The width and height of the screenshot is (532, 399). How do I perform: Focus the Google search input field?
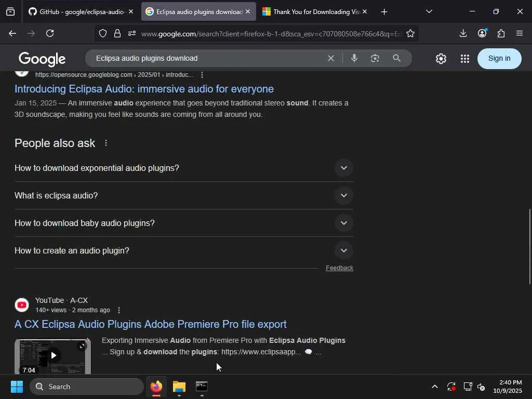tap(207, 58)
